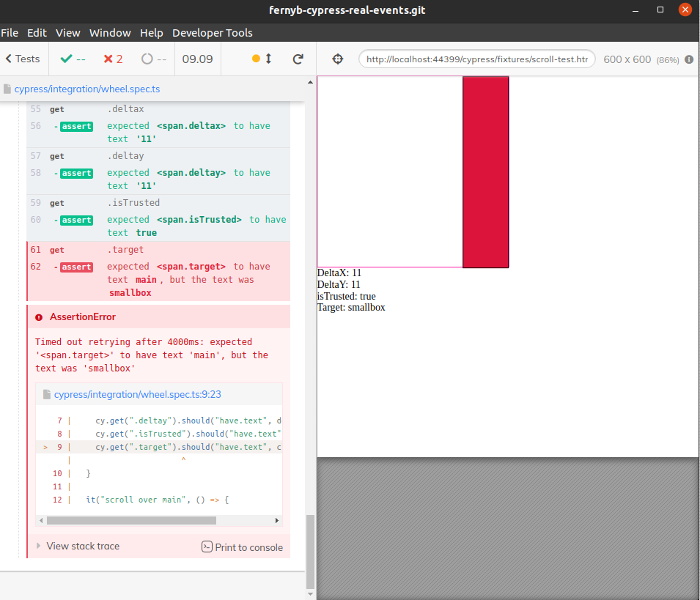
Task: Maximize the Cypress window
Action: tap(660, 10)
